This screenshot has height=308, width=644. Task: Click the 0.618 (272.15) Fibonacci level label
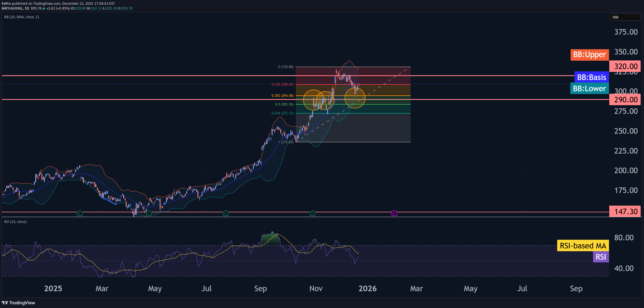coord(282,113)
